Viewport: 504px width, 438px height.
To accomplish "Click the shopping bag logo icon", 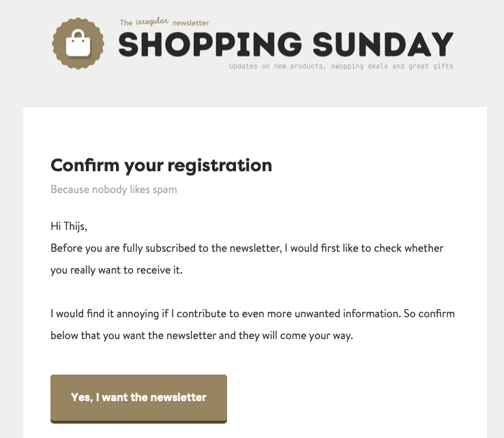I will (76, 44).
